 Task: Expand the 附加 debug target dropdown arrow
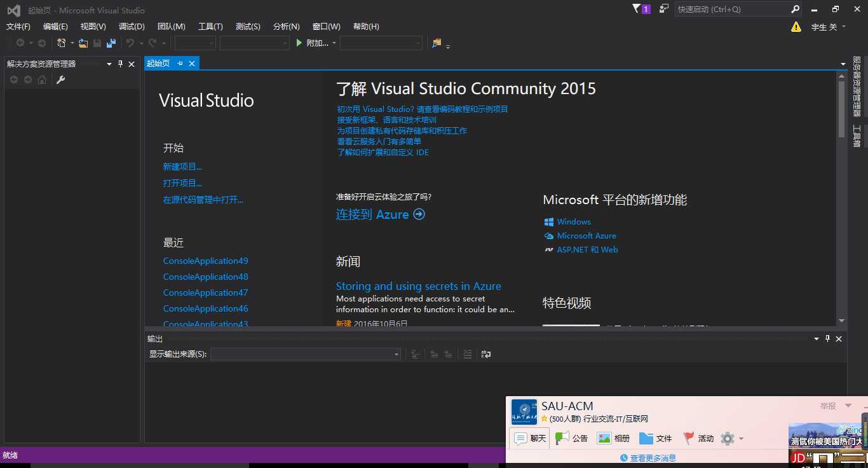pos(333,43)
